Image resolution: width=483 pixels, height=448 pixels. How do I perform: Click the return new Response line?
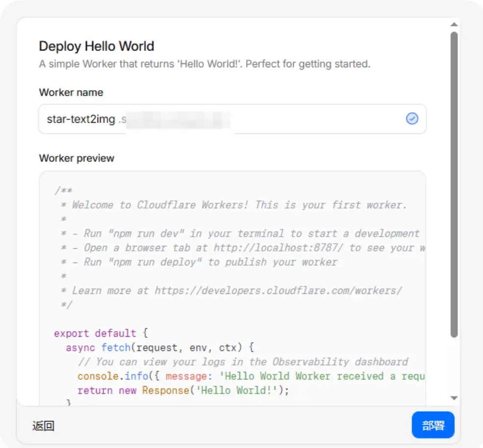coord(183,390)
